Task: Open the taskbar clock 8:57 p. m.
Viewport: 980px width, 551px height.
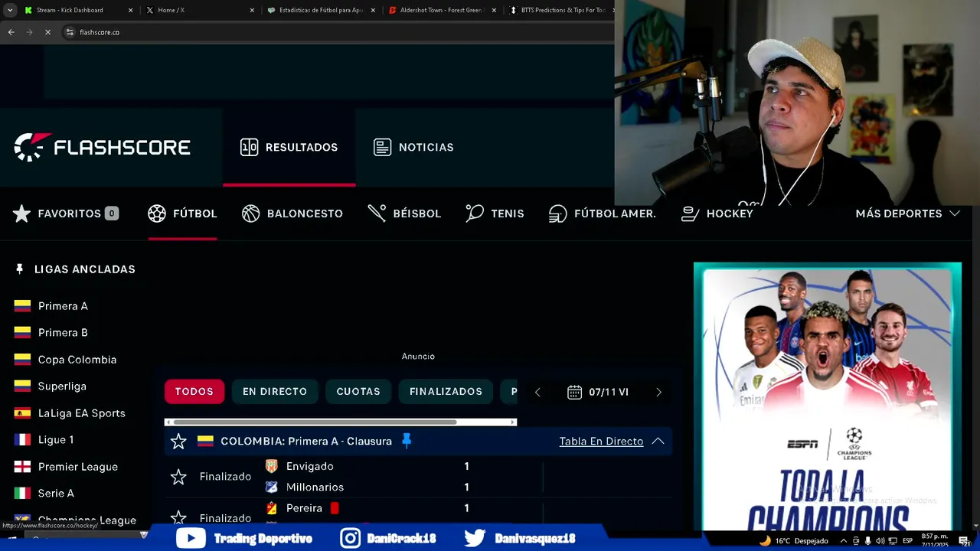Action: point(934,540)
